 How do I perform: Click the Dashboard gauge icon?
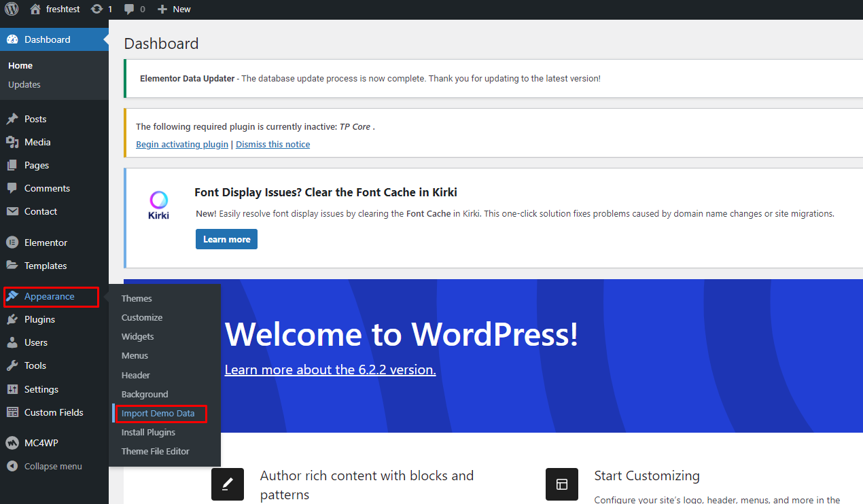tap(12, 39)
